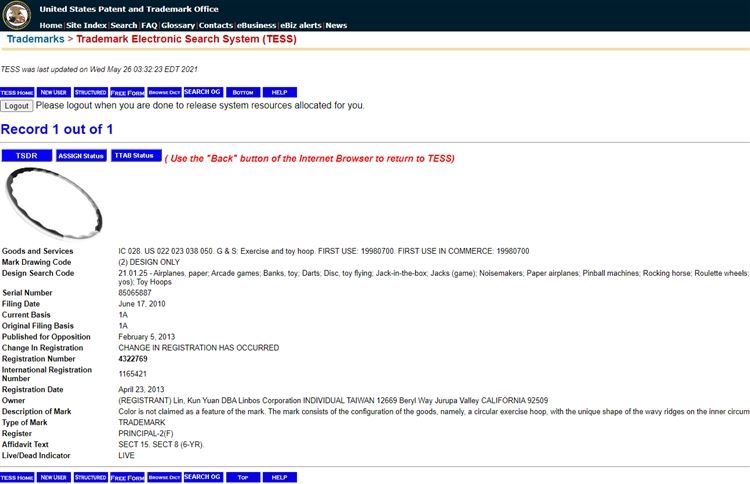Screen dimensions: 750x484
Task: Follow the Trademarks breadcrumb link
Action: coord(35,39)
